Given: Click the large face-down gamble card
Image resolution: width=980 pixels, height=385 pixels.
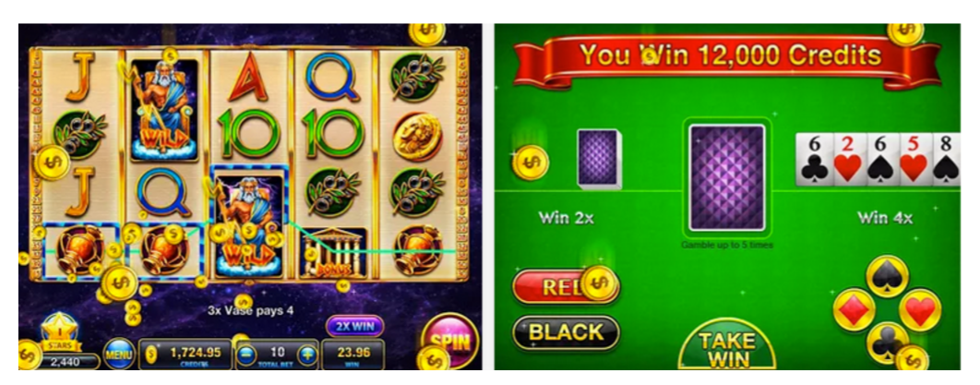Looking at the screenshot, I should point(727,177).
